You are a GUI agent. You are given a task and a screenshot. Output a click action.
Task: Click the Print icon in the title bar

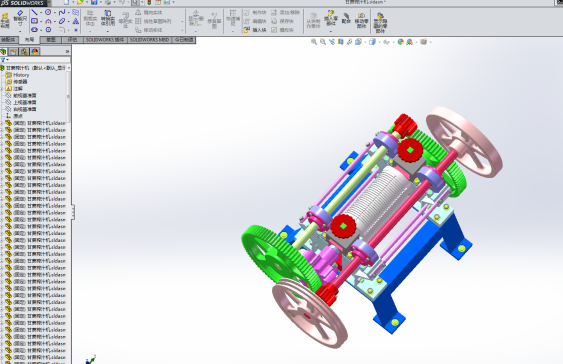pos(108,2)
